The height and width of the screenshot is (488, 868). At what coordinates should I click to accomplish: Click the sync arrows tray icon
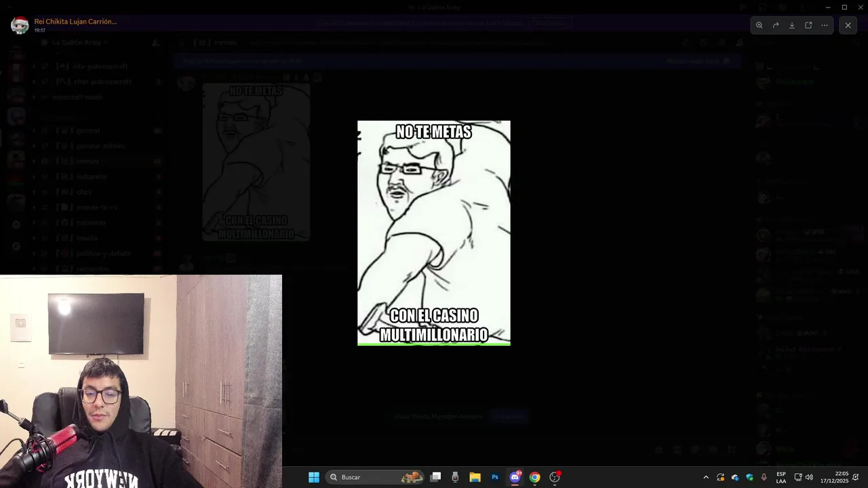pyautogui.click(x=720, y=477)
